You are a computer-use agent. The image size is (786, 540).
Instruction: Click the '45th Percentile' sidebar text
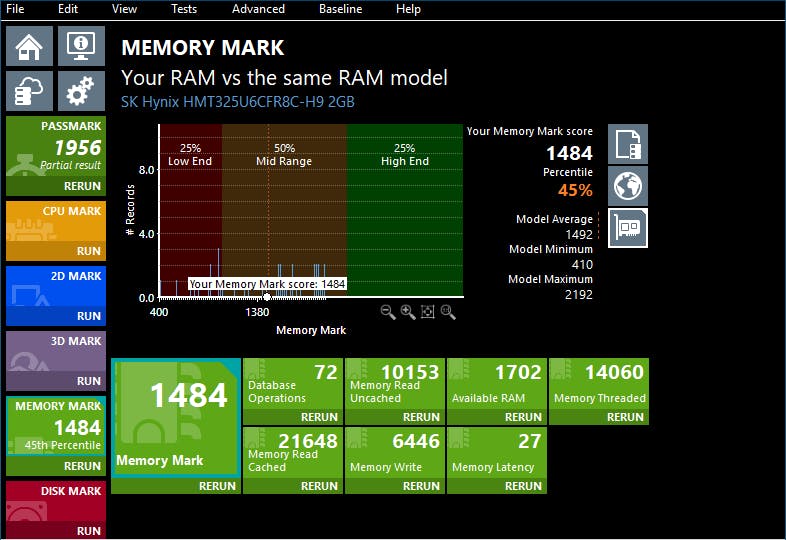[63, 445]
